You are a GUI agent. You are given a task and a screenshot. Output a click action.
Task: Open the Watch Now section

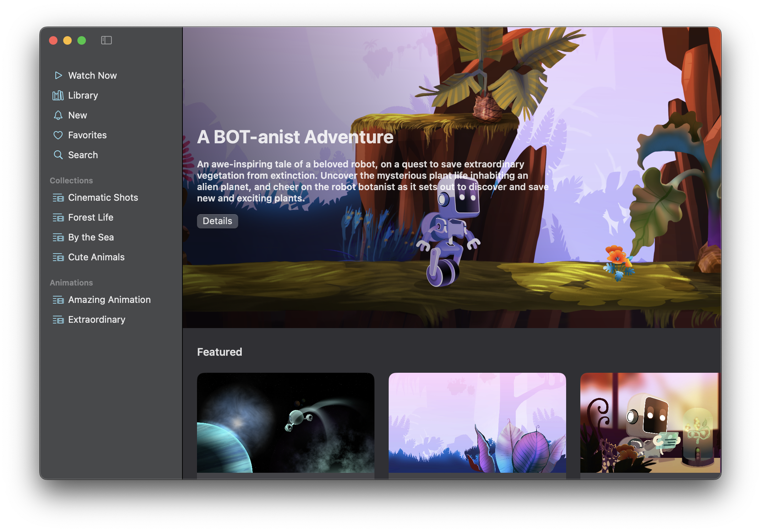coord(111,76)
